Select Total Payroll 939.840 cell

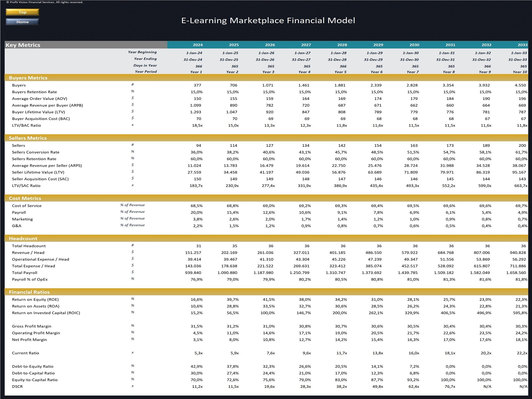point(193,273)
